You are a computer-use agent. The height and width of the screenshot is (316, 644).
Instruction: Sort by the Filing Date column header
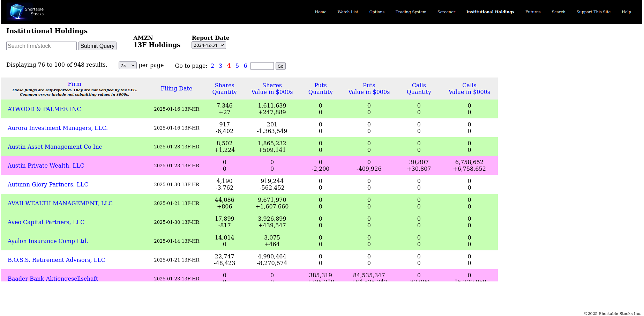177,88
